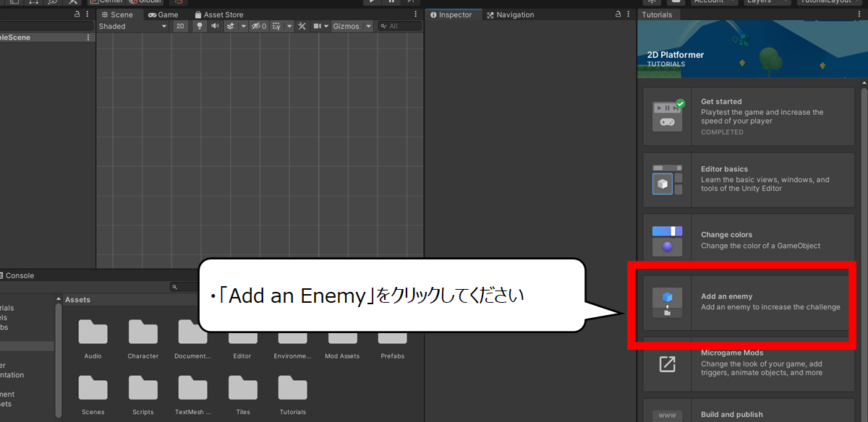Open the scene row three-dot menu
The image size is (868, 422).
[x=88, y=38]
